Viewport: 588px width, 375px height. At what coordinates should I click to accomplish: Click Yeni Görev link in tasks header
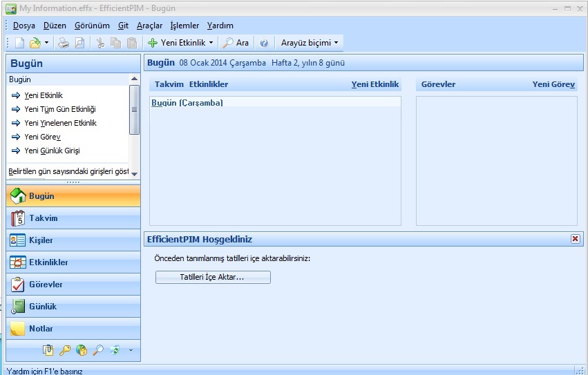click(553, 84)
